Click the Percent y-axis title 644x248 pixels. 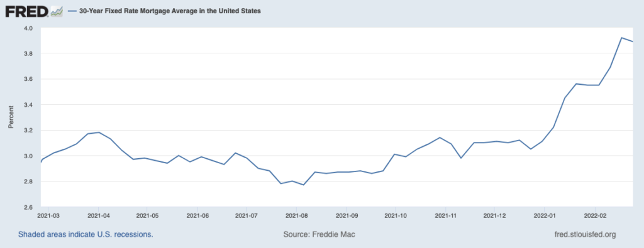click(11, 116)
